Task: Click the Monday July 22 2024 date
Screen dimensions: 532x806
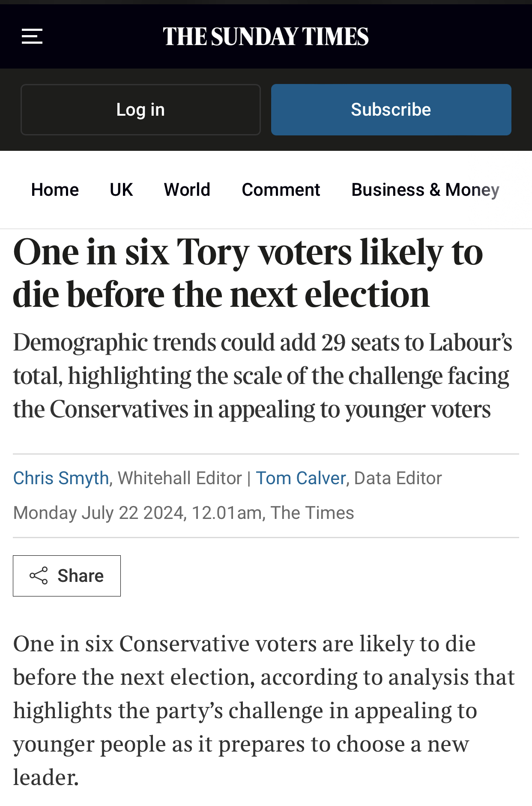Action: pyautogui.click(x=98, y=513)
